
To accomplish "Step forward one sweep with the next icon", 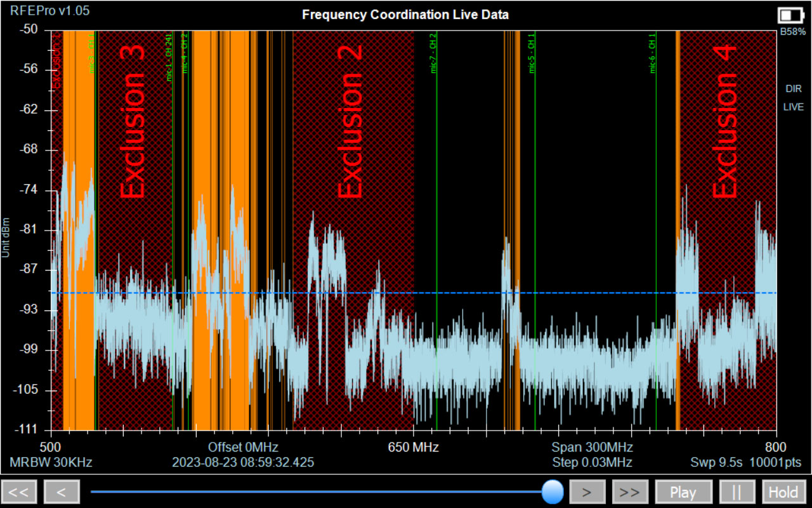I will click(x=587, y=491).
